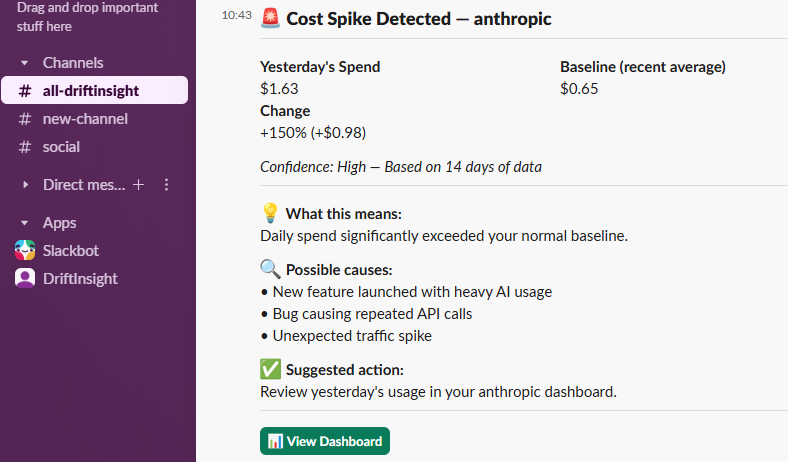Screen dimensions: 788x462
Task: Click the $1.63 yesterday's spend value
Action: click(x=279, y=89)
